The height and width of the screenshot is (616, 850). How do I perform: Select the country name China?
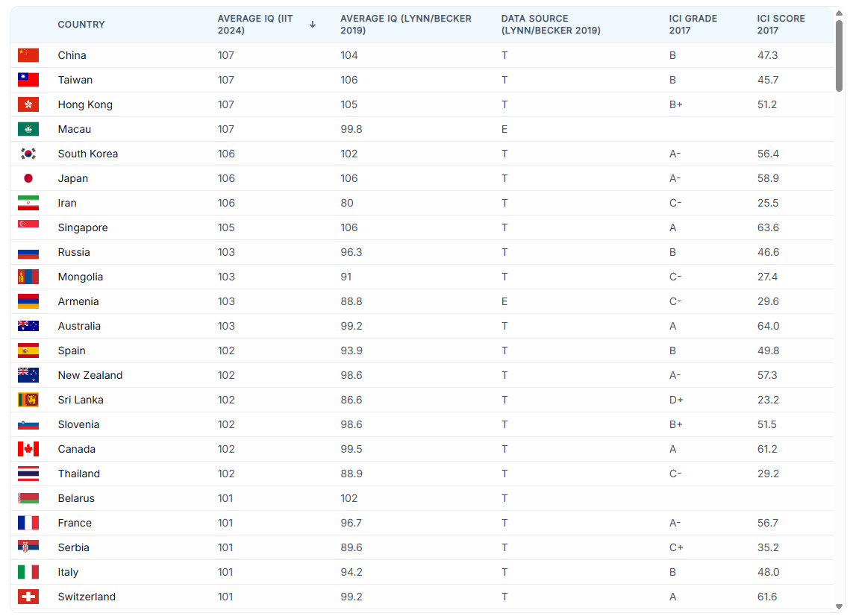click(x=72, y=55)
